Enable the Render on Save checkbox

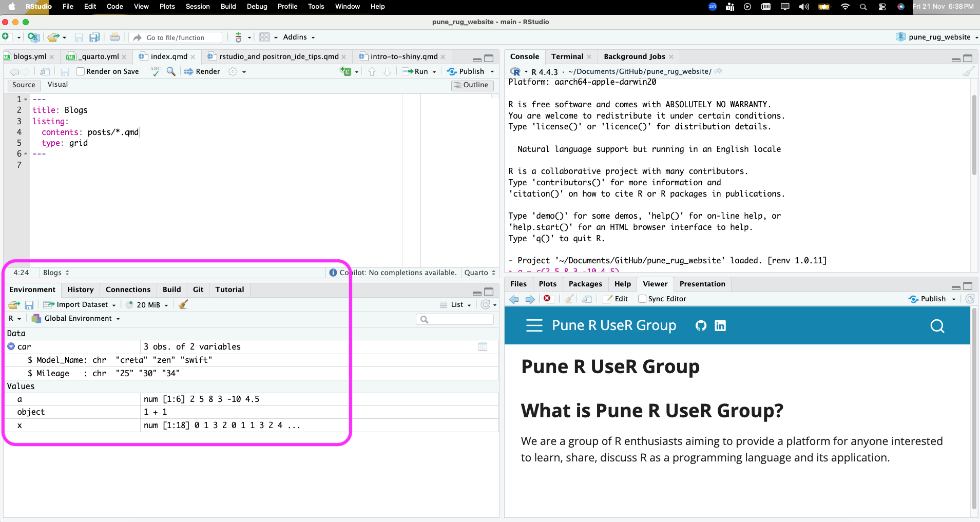81,71
